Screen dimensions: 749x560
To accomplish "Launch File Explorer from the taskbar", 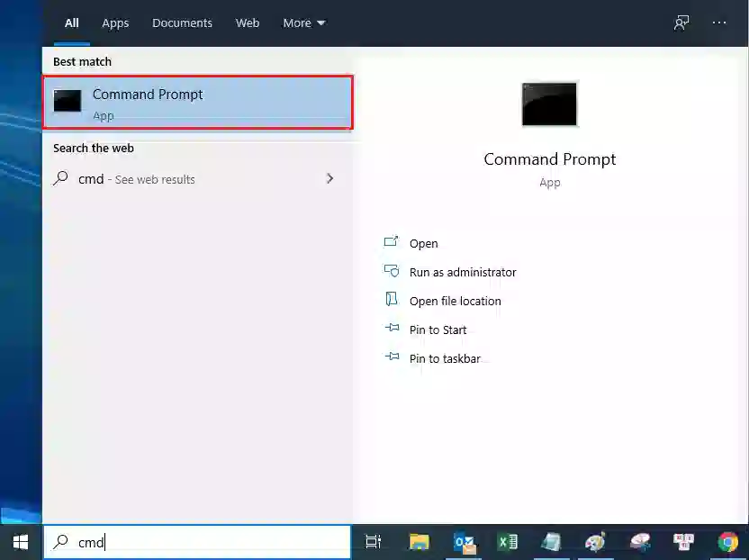I will point(419,541).
